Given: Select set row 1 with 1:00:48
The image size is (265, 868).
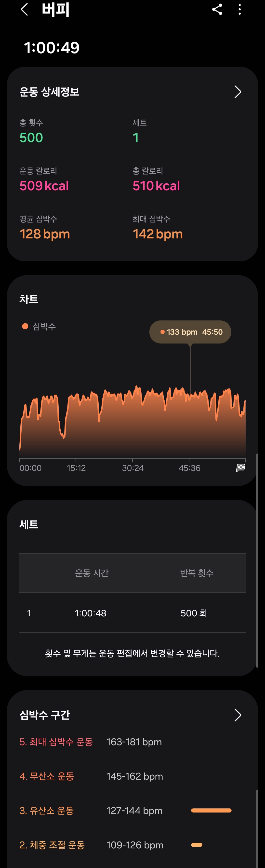Looking at the screenshot, I should click(x=132, y=613).
